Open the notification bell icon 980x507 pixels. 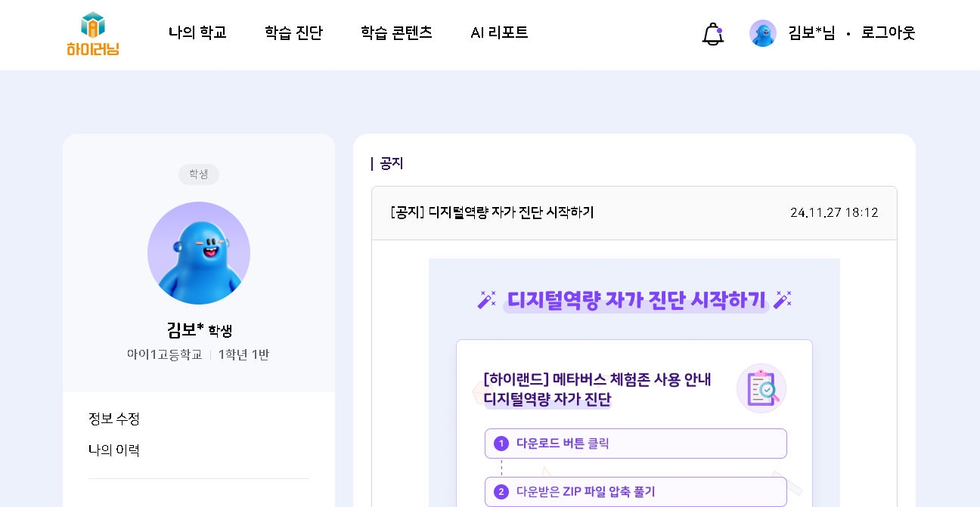(712, 34)
